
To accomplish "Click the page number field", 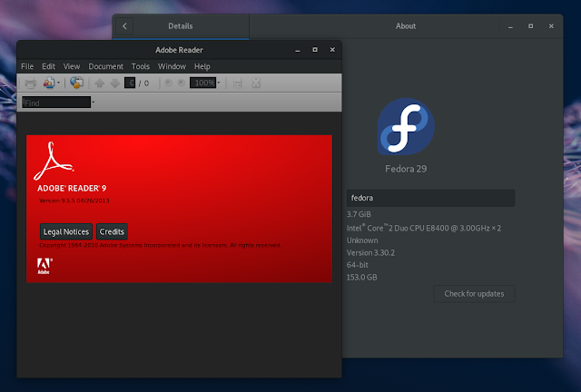I will (130, 83).
